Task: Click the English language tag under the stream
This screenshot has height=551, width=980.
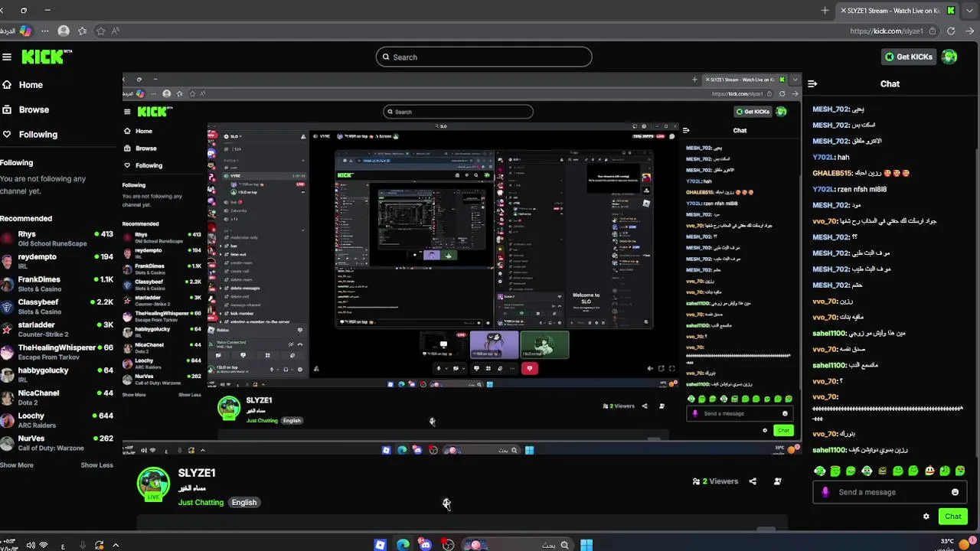Action: coord(244,503)
